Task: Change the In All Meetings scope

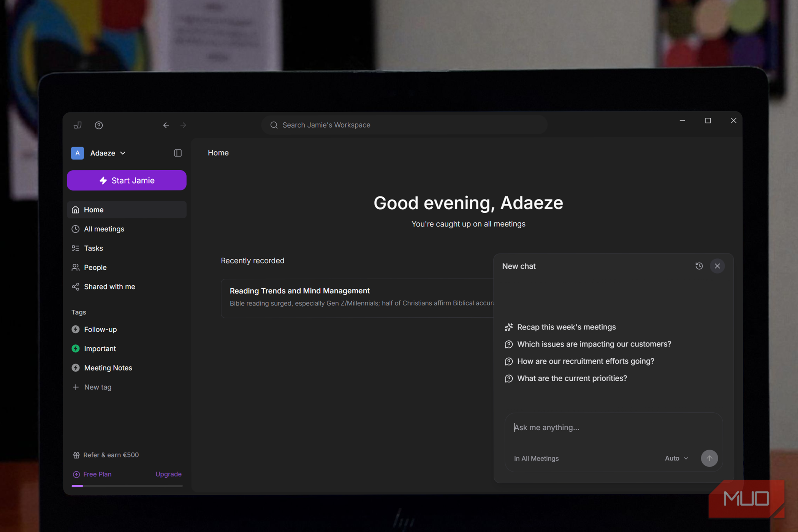Action: 536,458
